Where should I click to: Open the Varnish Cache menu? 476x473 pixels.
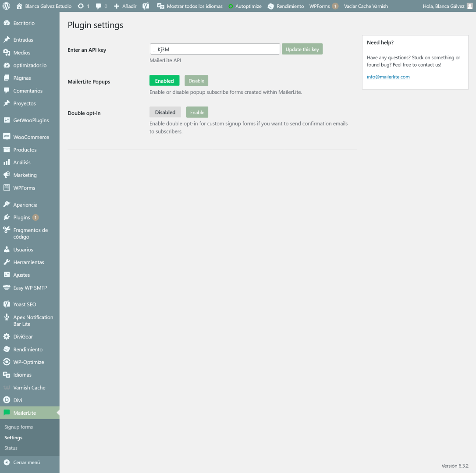point(30,388)
